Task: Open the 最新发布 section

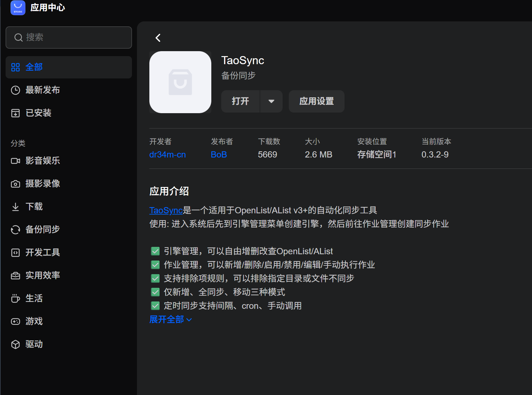Action: coord(69,90)
